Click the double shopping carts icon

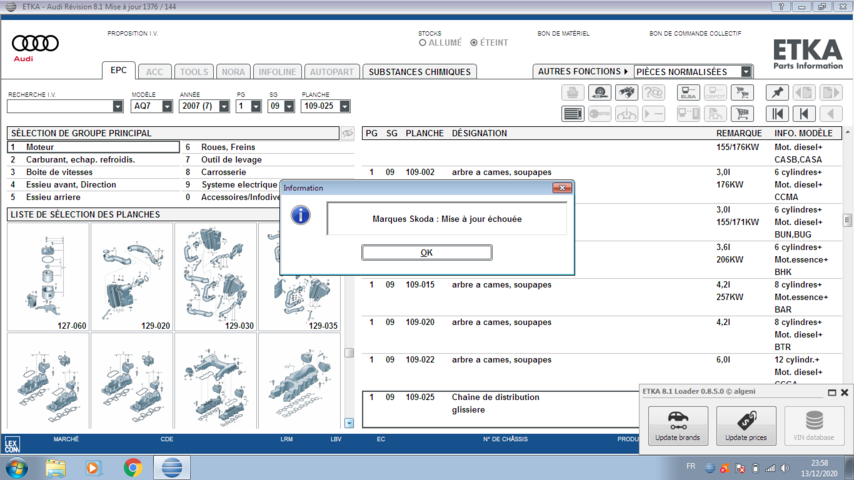[x=742, y=93]
